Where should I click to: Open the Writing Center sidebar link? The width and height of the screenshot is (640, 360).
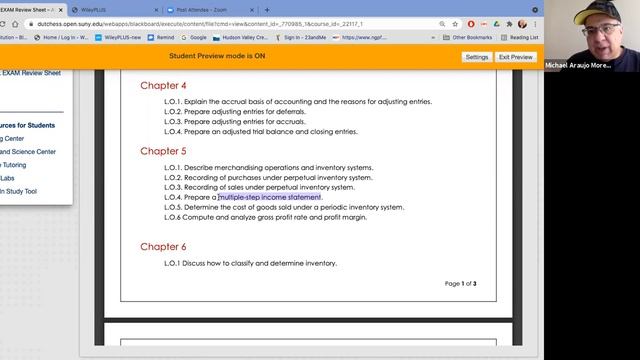12,139
